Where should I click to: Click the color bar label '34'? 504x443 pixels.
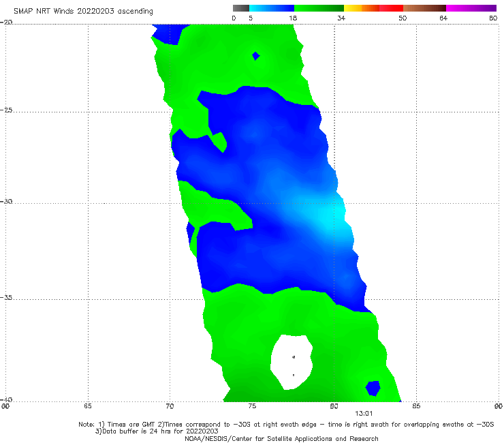[341, 18]
